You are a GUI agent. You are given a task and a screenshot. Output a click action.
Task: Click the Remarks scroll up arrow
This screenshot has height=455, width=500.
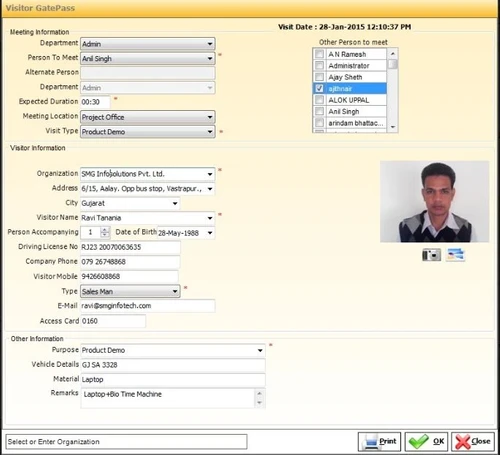260,394
